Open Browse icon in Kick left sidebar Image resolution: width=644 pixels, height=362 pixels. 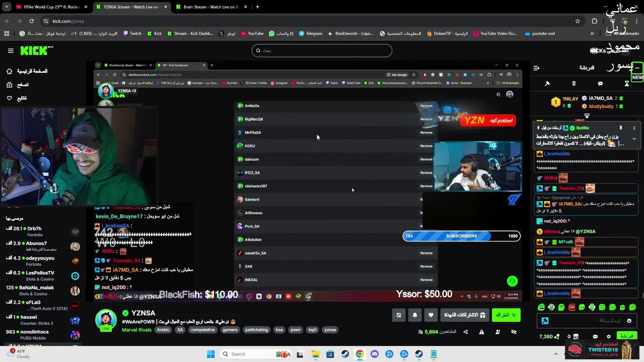(9, 85)
